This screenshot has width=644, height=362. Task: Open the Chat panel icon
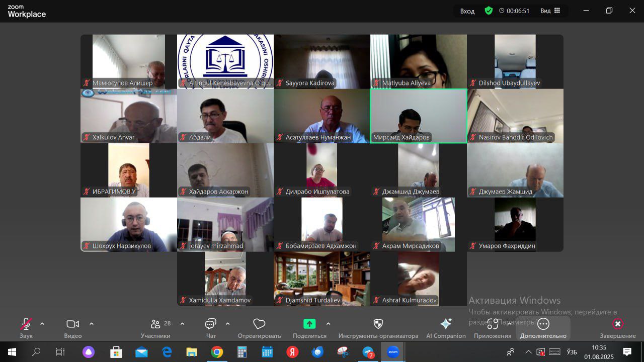(x=211, y=324)
